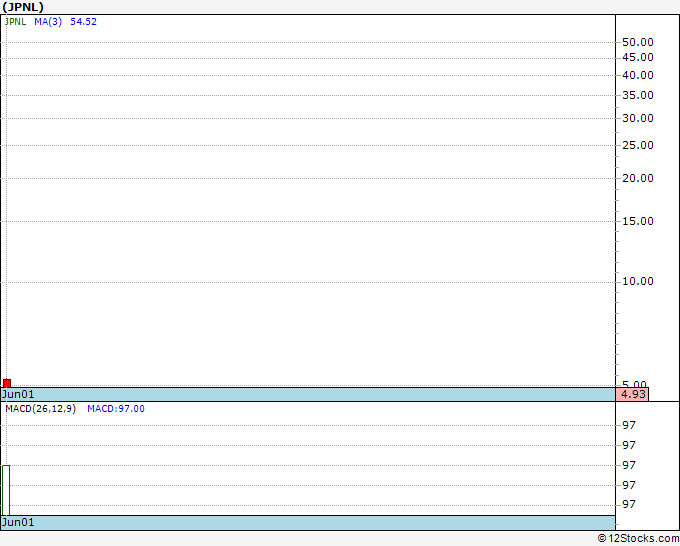
Task: Click the MACD(26,12,9) indicator label
Action: tap(40, 409)
